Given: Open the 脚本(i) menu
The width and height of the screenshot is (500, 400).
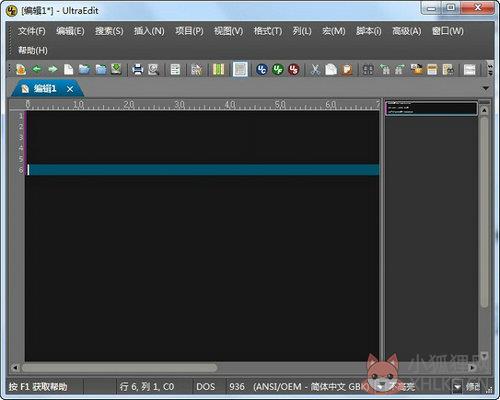Looking at the screenshot, I should click(x=369, y=31).
